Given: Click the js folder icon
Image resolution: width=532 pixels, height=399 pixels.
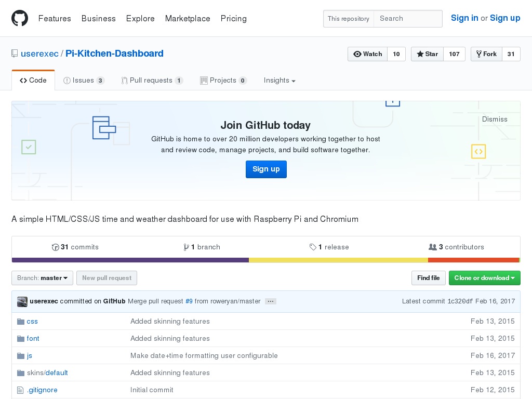Looking at the screenshot, I should 21,355.
